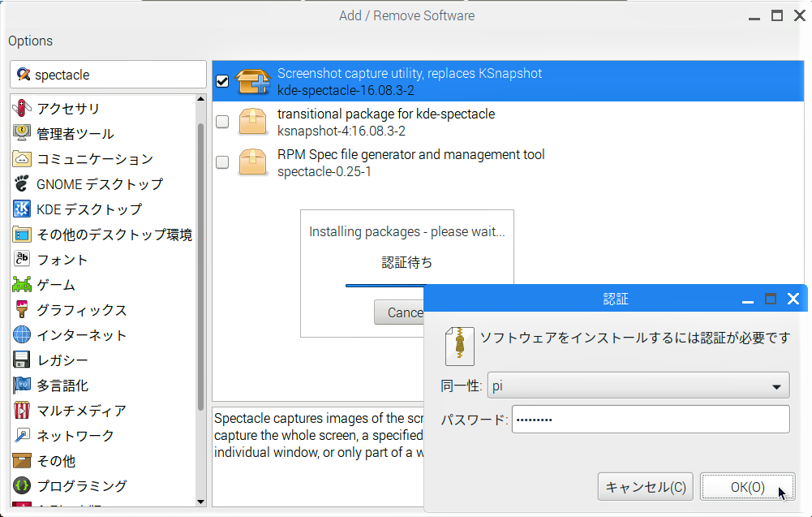Select the インターネット category label
This screenshot has height=517, width=812.
click(82, 335)
